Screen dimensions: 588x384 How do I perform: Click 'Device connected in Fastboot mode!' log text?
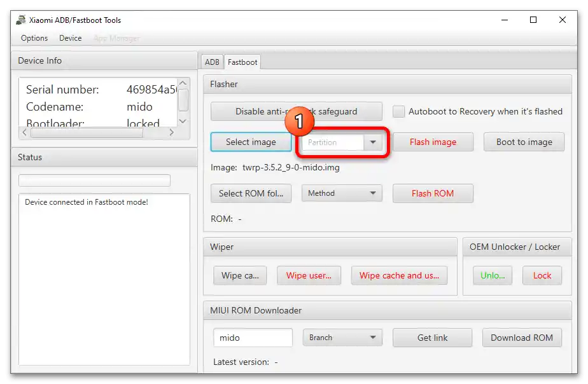point(87,202)
